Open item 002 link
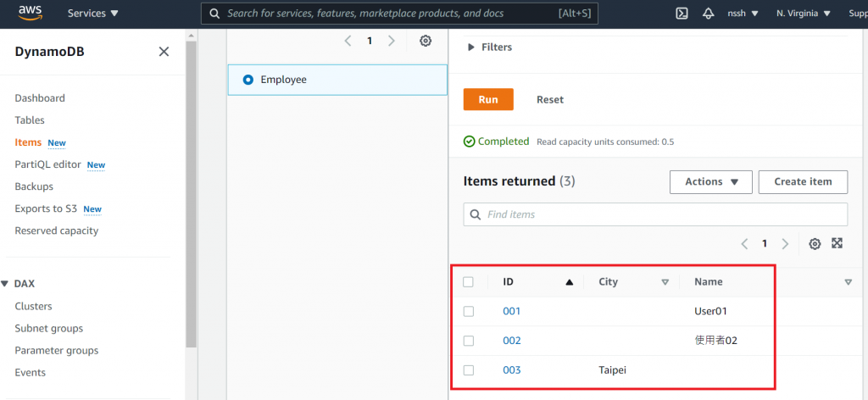Screen dimensions: 868x400 click(511, 340)
